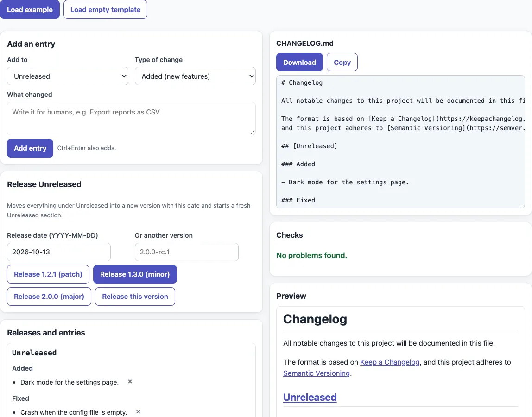Click the 'Ctrl+Enter also adds.' hint text
The width and height of the screenshot is (532, 417).
87,148
